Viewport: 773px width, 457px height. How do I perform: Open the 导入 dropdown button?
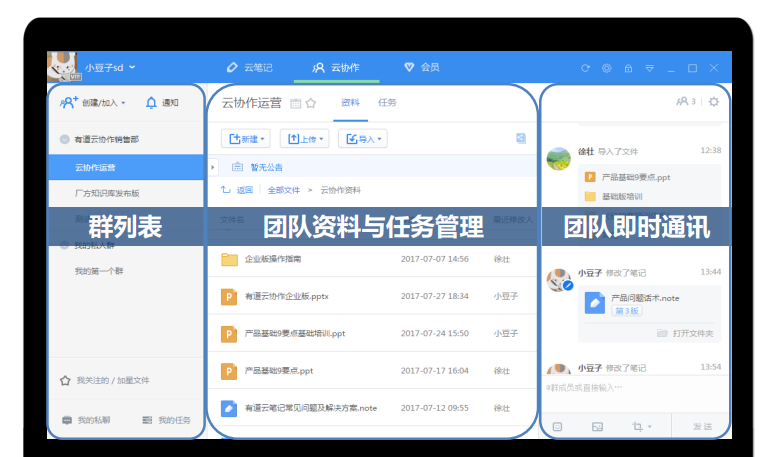coord(363,139)
